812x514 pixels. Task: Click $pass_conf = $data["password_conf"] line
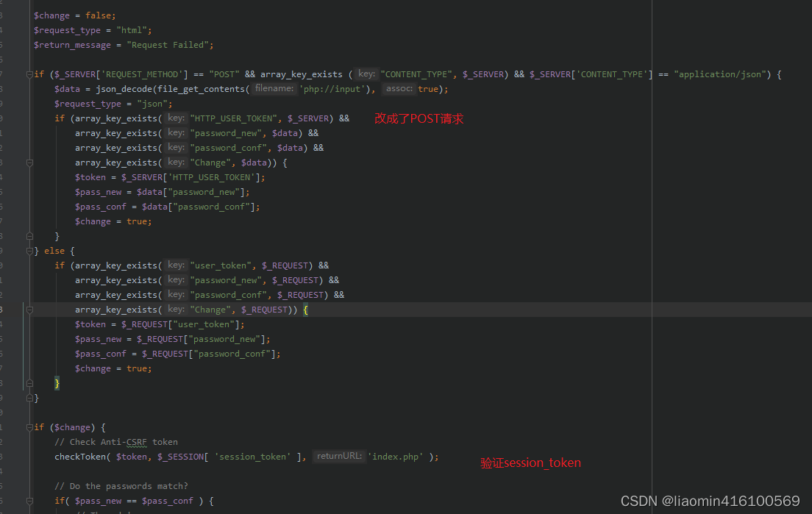[x=167, y=207]
